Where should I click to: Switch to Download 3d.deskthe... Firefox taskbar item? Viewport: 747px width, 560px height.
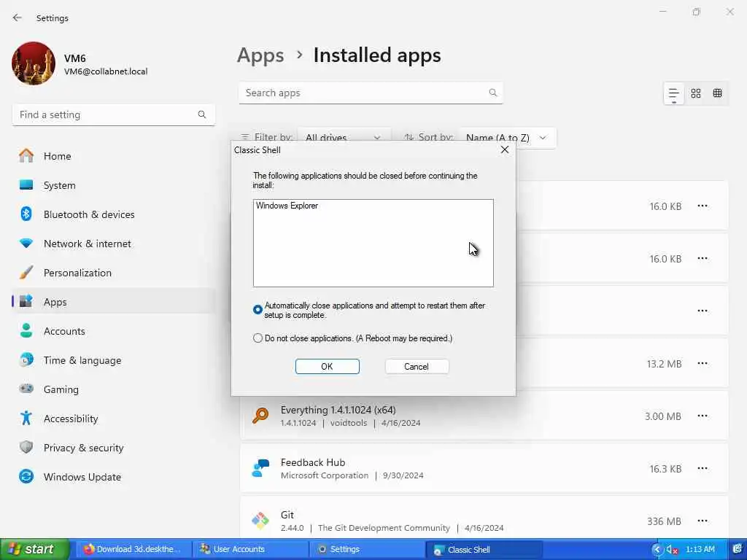133,549
